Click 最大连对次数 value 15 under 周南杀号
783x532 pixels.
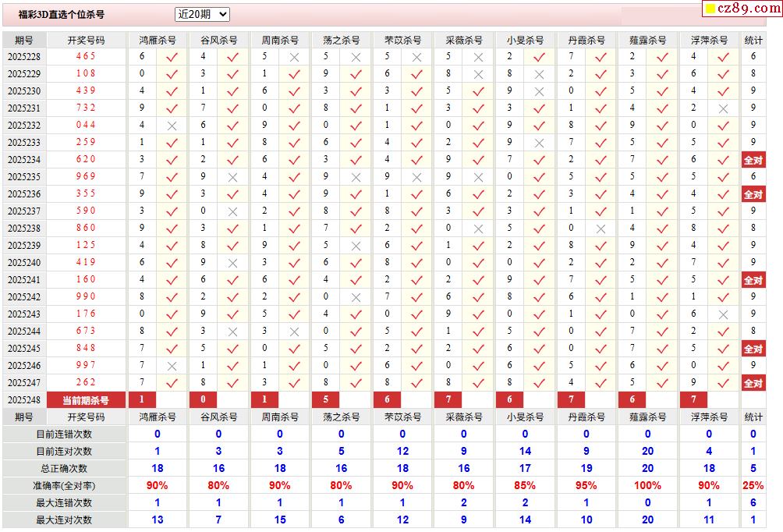pos(280,520)
